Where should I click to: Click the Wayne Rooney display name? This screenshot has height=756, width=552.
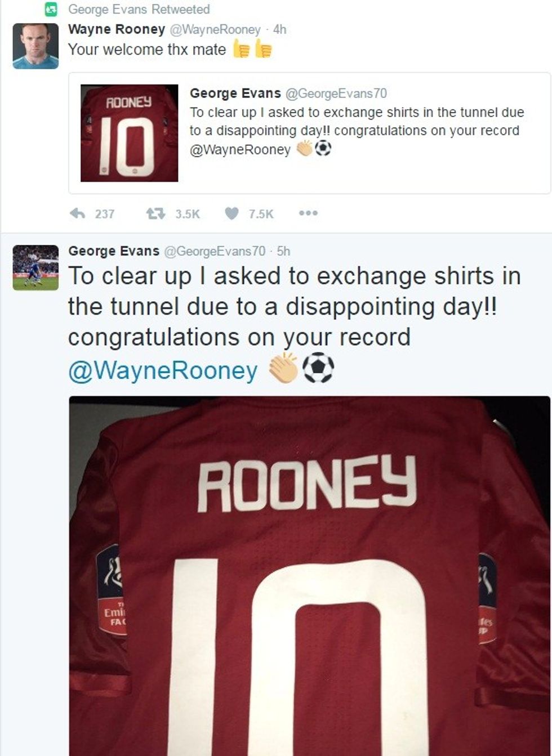pyautogui.click(x=116, y=29)
